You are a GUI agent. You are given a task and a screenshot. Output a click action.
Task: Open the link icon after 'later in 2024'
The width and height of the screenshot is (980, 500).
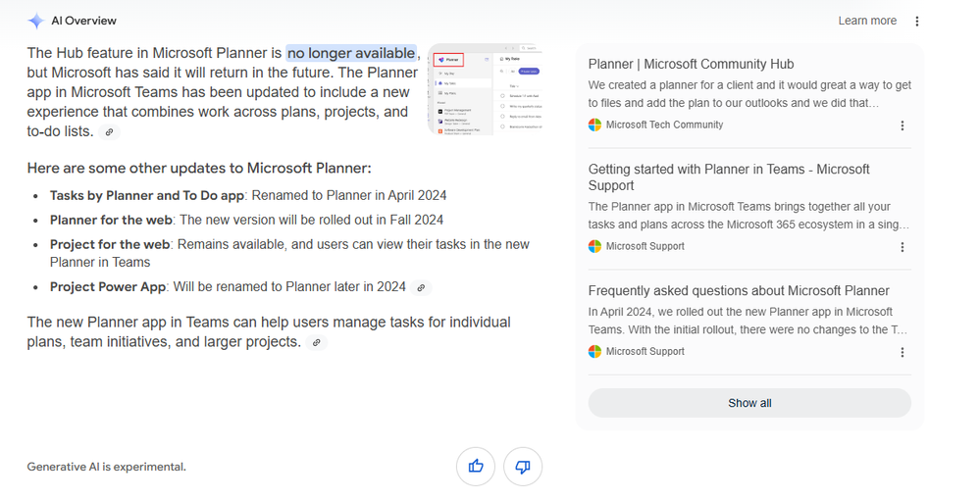421,287
